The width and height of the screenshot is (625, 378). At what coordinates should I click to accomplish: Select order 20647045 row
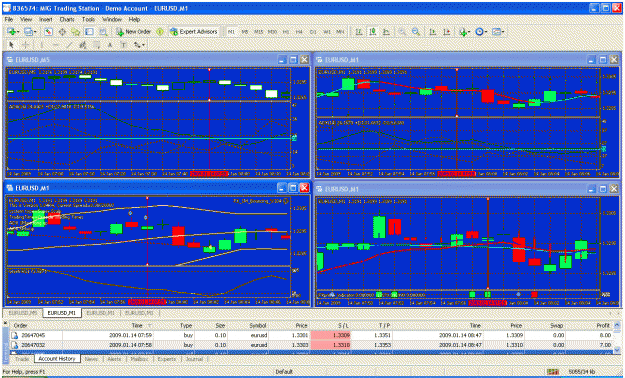tap(312, 335)
